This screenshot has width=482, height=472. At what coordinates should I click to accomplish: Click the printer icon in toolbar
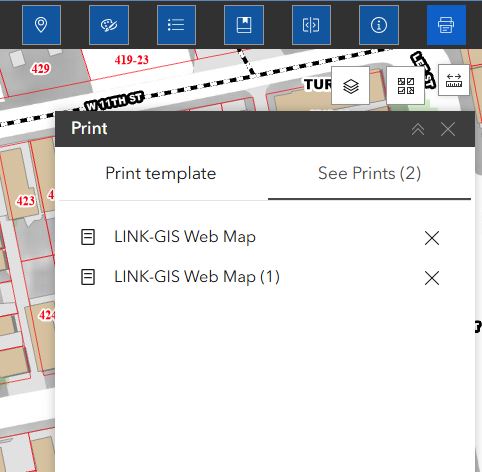[446, 25]
